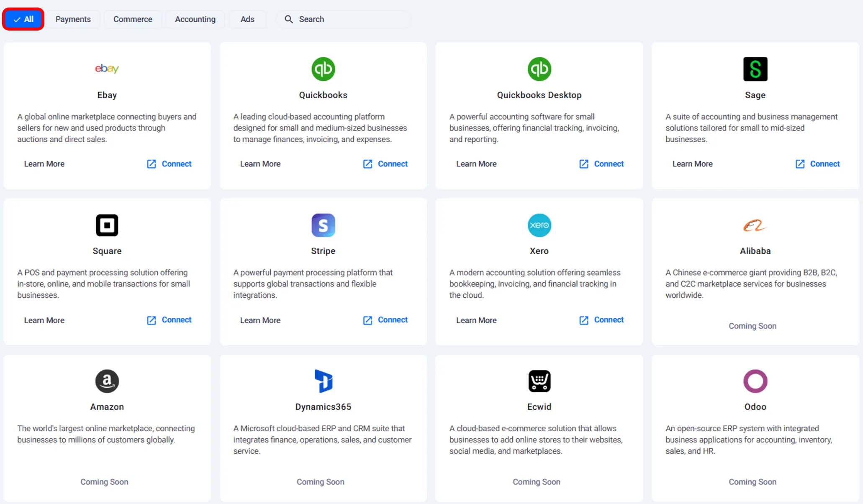Viewport: 863px width, 504px height.
Task: Filter integrations by Payments
Action: 73,19
